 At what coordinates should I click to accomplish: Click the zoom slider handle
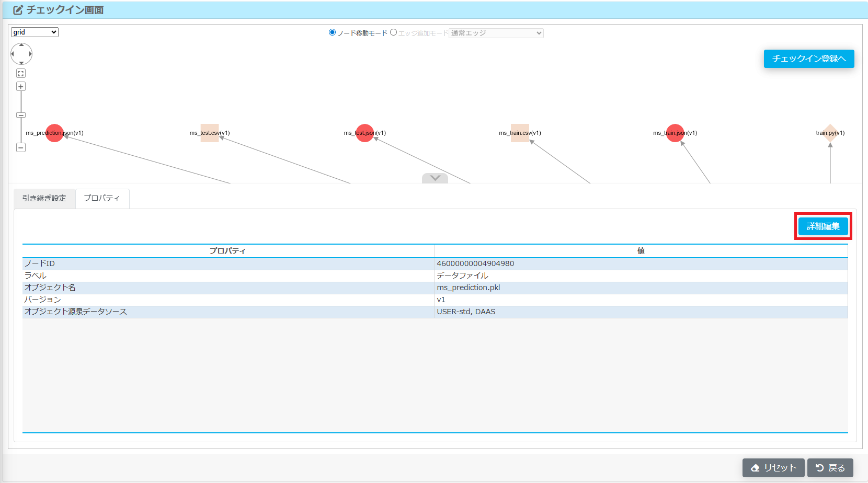21,115
